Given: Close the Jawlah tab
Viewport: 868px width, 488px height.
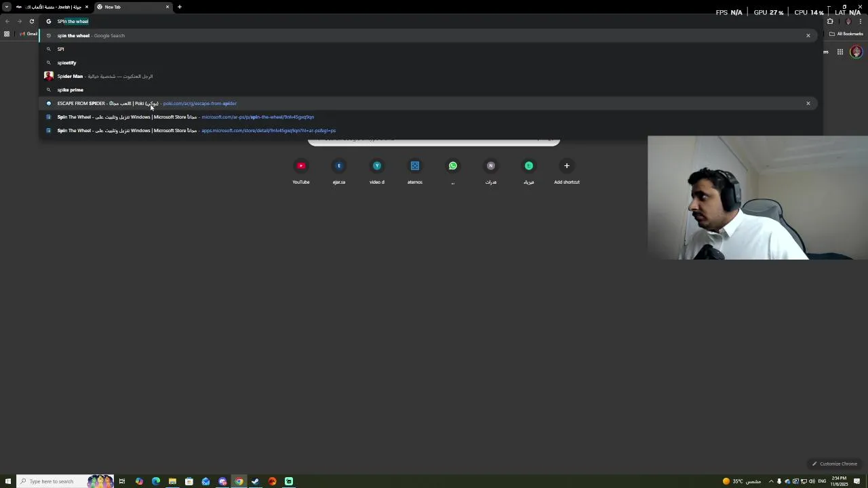Looking at the screenshot, I should point(87,7).
